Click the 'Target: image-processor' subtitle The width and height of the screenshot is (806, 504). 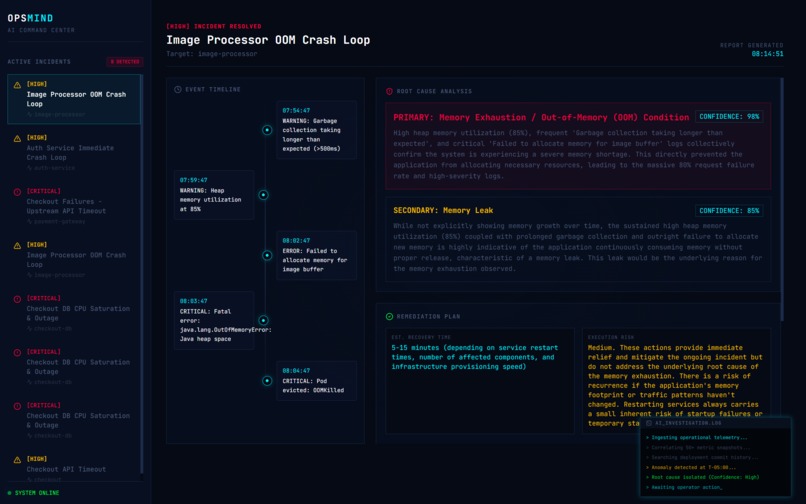click(x=211, y=53)
